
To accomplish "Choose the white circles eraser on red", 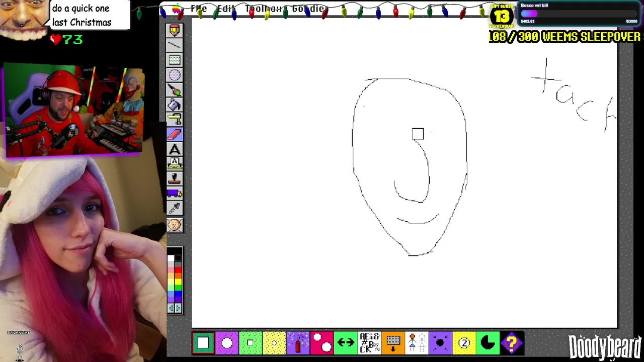I will [321, 343].
